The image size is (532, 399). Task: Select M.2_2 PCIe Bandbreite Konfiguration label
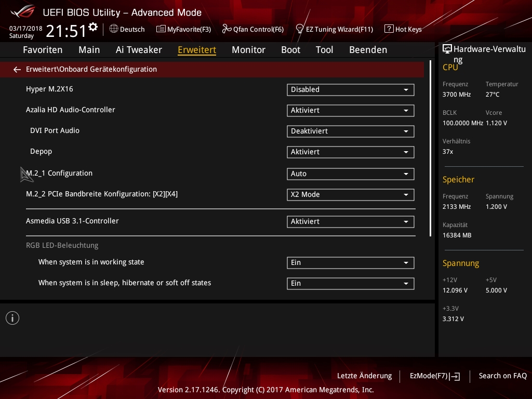point(102,194)
